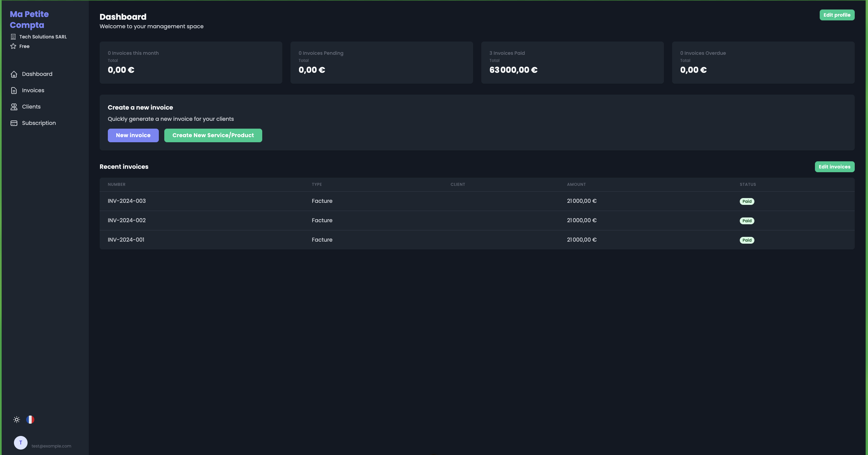Viewport: 868px width, 455px height.
Task: Go to the Subscription menu item
Action: pos(39,123)
